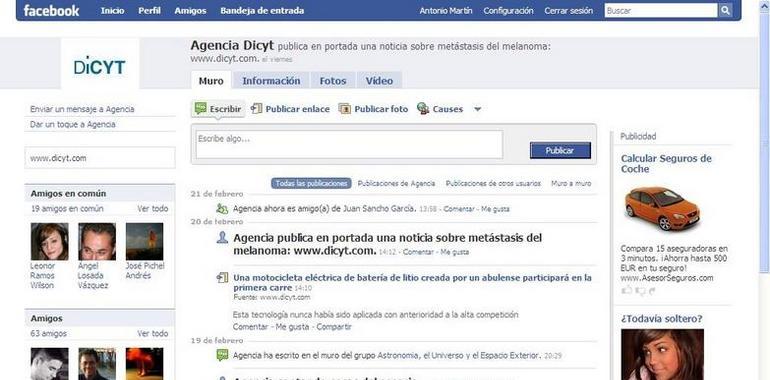Open Leonor Ramos Wilson photo

50,241
